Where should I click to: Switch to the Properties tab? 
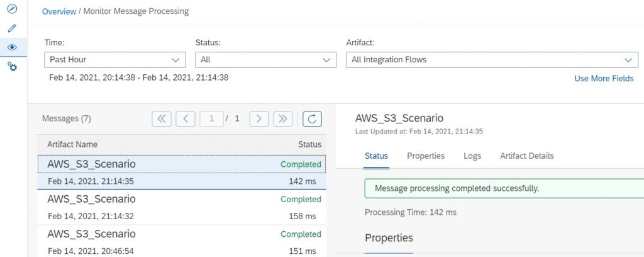click(426, 156)
